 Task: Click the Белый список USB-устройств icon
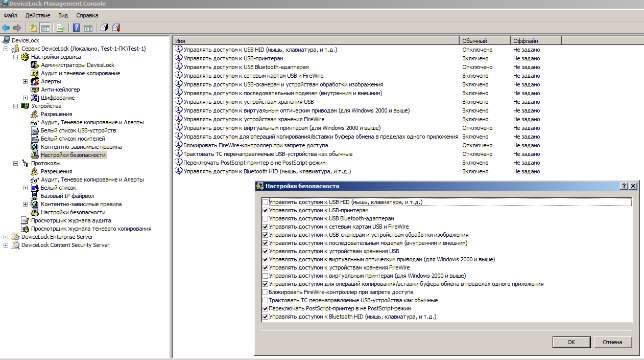click(x=35, y=130)
